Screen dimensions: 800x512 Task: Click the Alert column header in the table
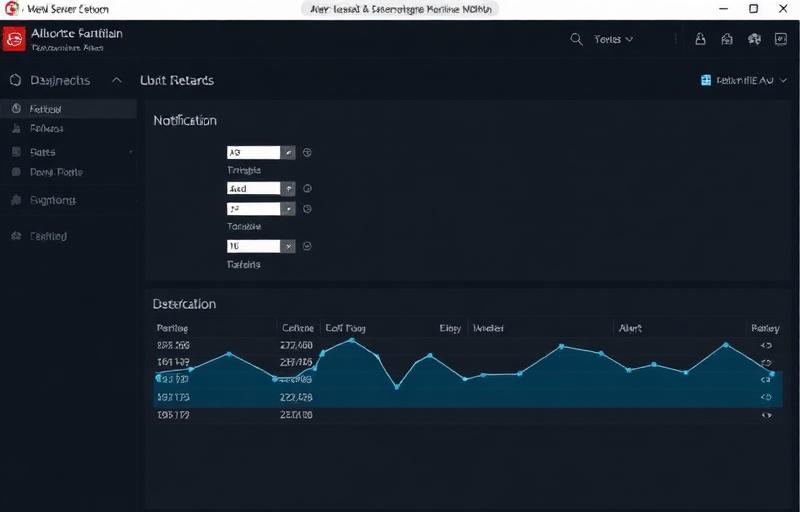click(x=630, y=328)
